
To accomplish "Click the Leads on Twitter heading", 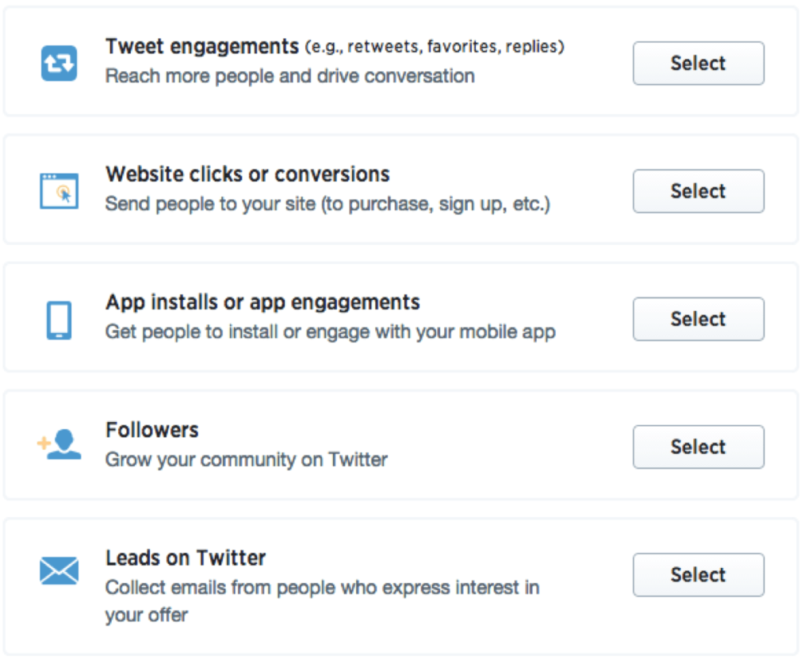I will coord(186,558).
